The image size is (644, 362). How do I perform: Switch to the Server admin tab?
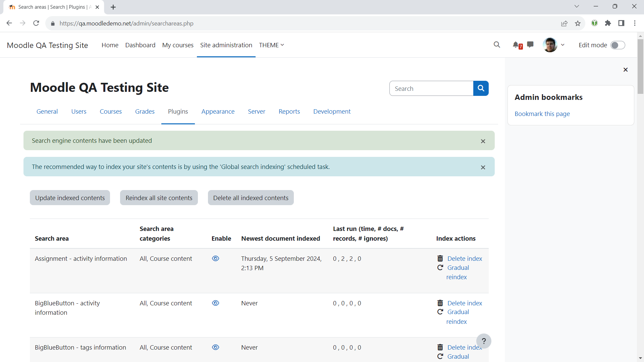[x=257, y=112]
